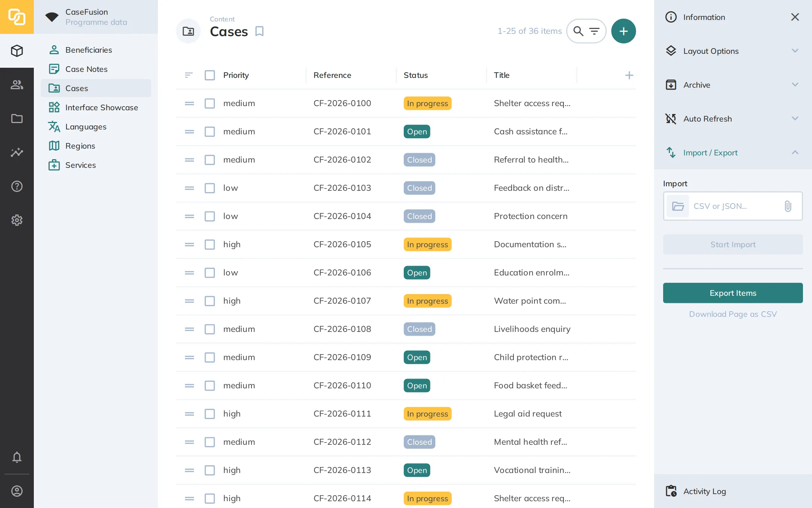Toggle the select-all checkbox in the header

point(210,75)
